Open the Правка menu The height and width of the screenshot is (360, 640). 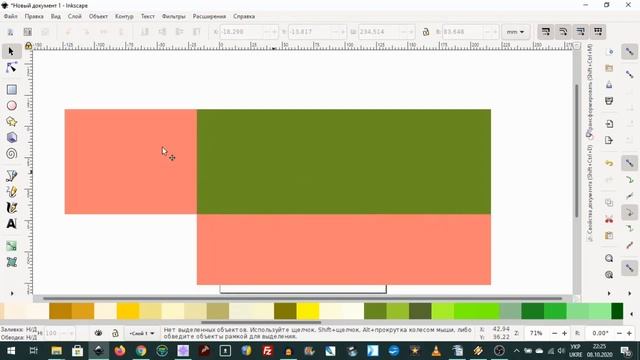pyautogui.click(x=34, y=16)
